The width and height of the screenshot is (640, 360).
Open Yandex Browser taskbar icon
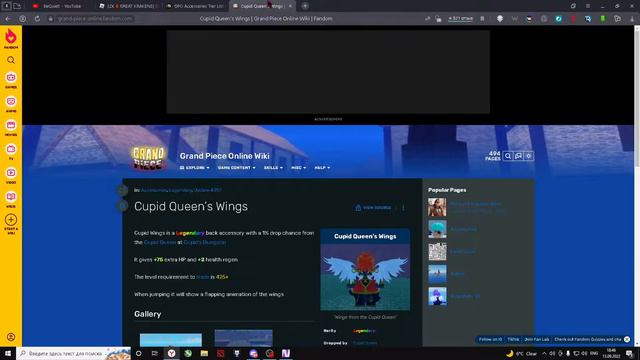point(171,353)
